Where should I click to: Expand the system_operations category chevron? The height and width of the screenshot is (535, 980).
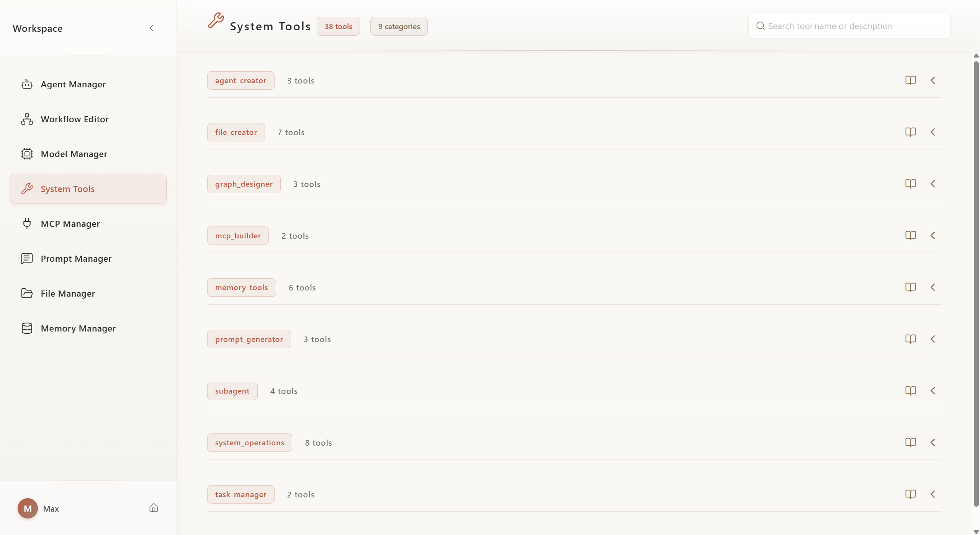coord(933,442)
